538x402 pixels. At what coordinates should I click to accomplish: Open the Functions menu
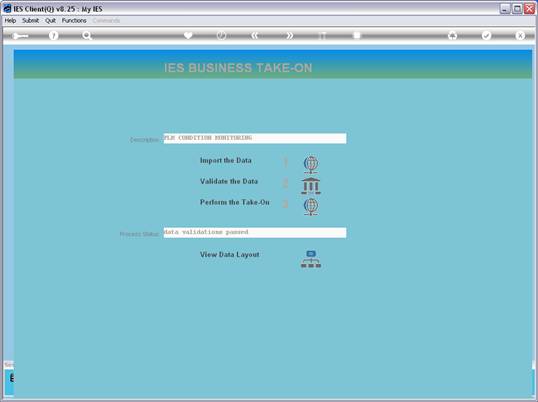74,21
